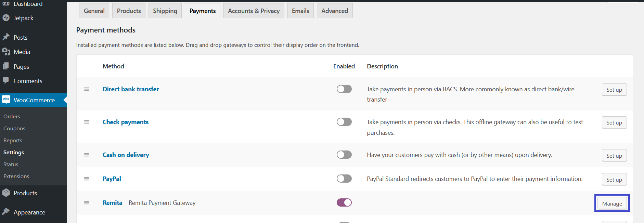The height and width of the screenshot is (223, 644).
Task: Go to Extensions in WooCommerce submenu
Action: coord(16,176)
